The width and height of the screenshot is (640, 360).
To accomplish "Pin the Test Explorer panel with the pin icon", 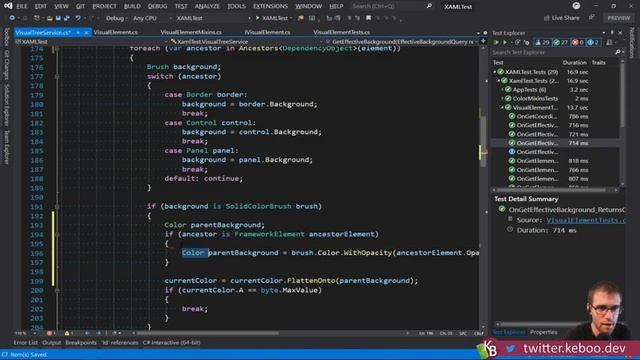I will pyautogui.click(x=612, y=33).
